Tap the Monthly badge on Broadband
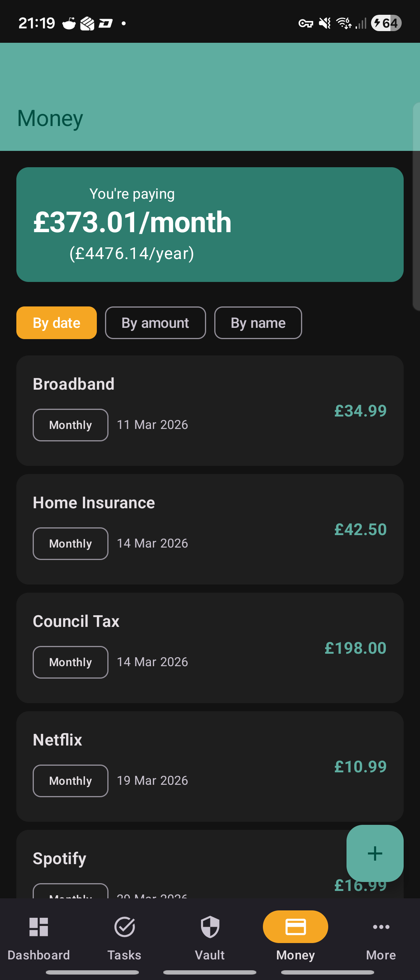 pyautogui.click(x=70, y=425)
